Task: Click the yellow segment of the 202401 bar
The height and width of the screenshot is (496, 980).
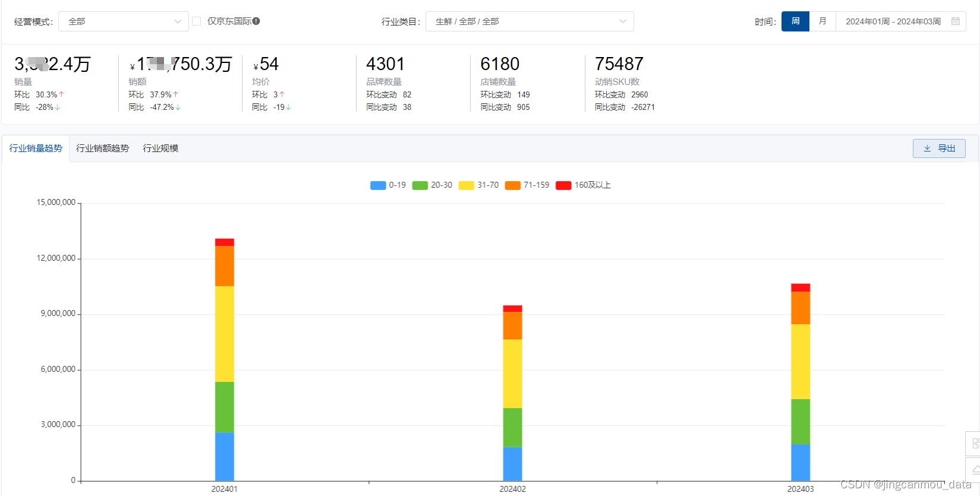Action: coord(225,334)
